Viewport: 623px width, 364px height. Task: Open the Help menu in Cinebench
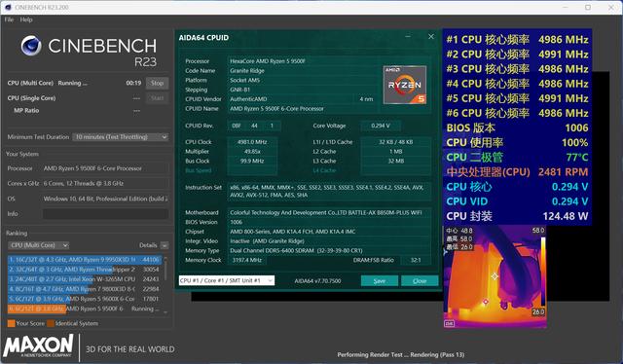[x=26, y=19]
